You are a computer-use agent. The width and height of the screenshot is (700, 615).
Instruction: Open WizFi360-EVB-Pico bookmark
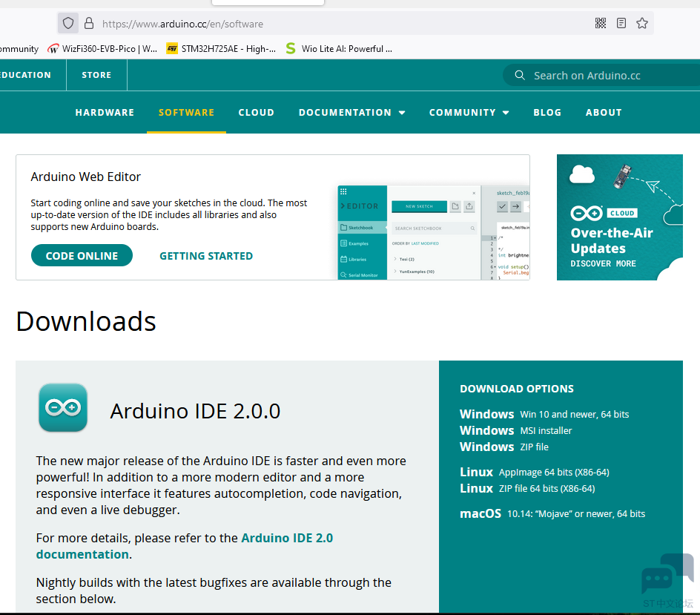(102, 49)
